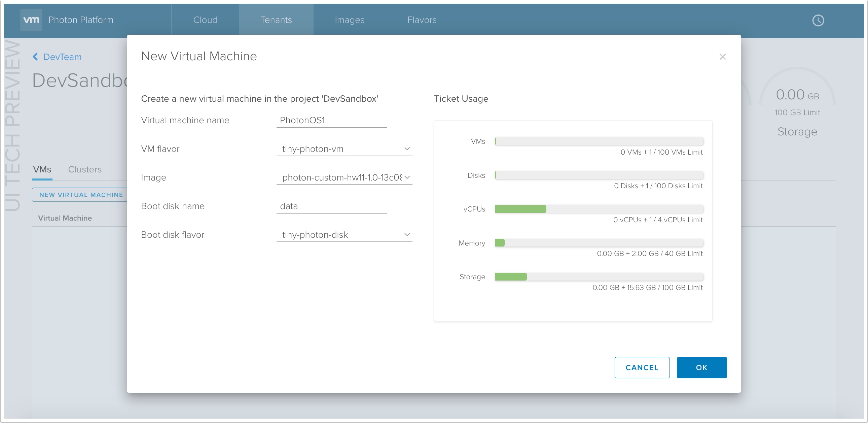Image resolution: width=868 pixels, height=423 pixels.
Task: Click the vCPUs usage progress bar
Action: click(x=599, y=209)
